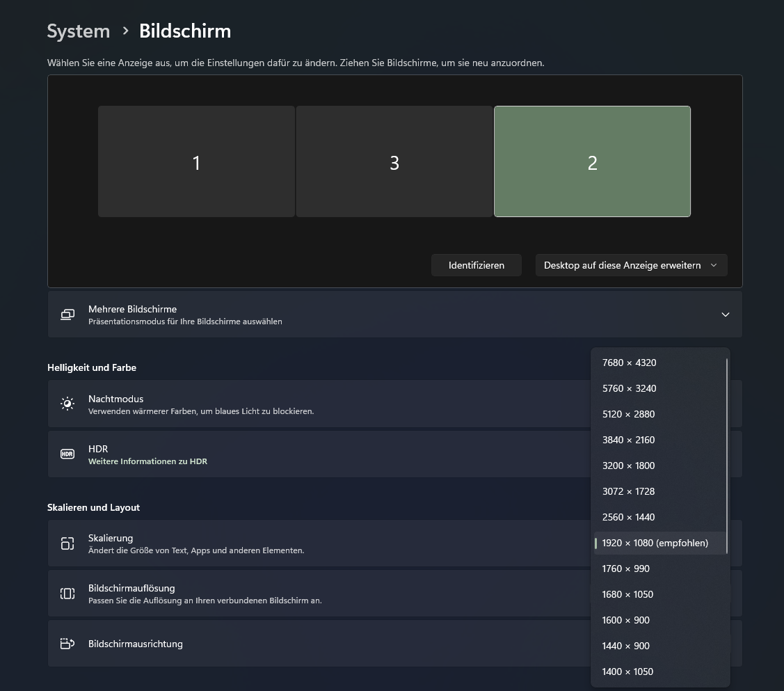Select display 3 in the arrangement preview
784x691 pixels.
(x=394, y=161)
